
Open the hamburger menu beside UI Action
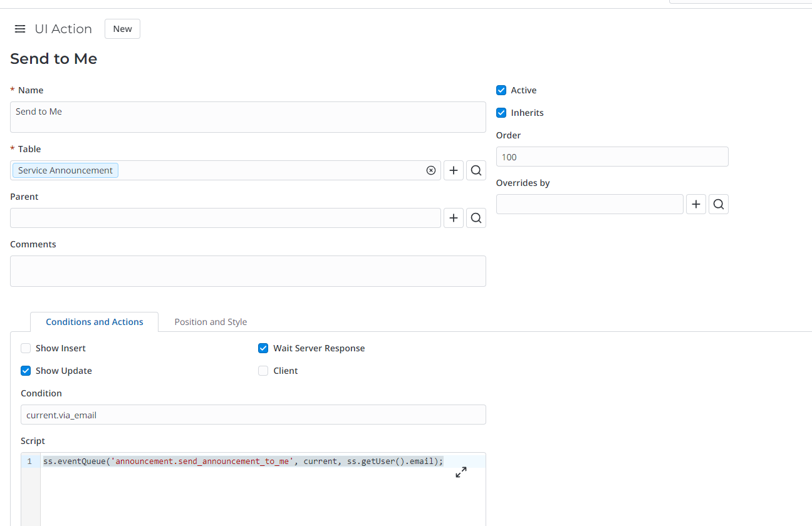point(20,29)
